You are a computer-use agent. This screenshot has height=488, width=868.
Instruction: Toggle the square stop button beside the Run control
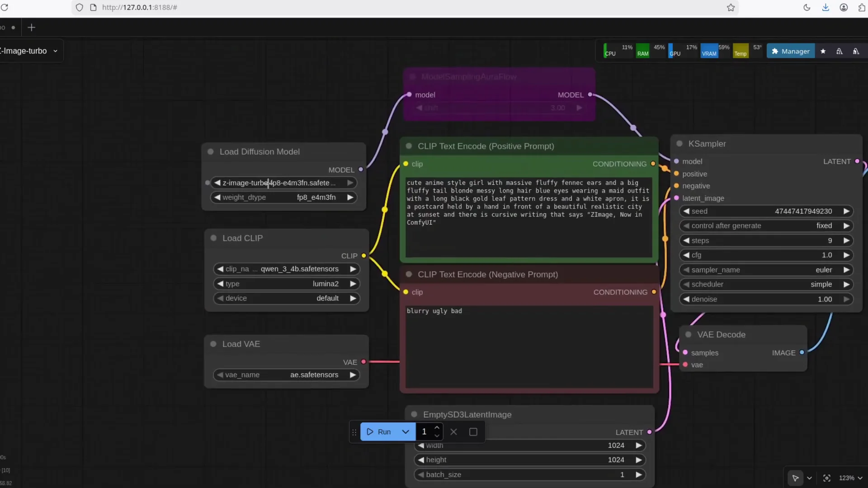click(472, 432)
